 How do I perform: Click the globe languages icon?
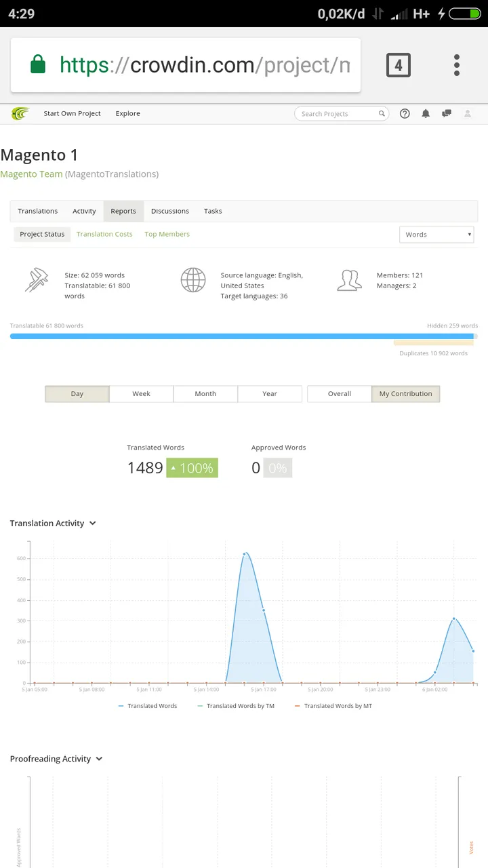click(x=193, y=280)
